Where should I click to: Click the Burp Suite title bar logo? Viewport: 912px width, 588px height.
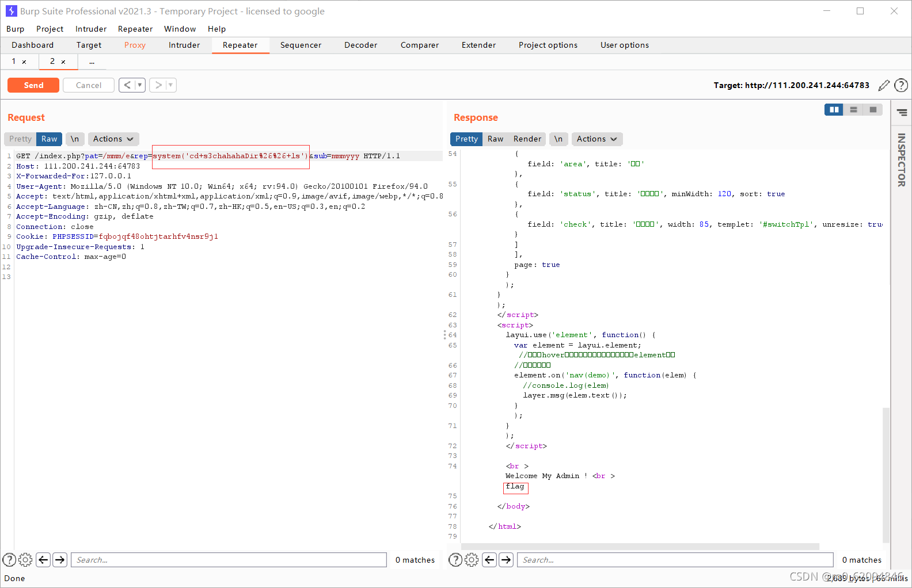(11, 11)
